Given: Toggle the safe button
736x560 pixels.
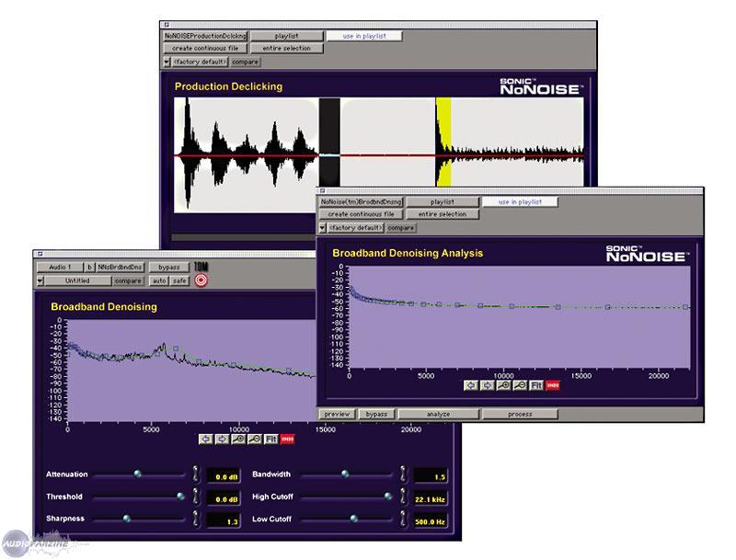Looking at the screenshot, I should [x=179, y=280].
